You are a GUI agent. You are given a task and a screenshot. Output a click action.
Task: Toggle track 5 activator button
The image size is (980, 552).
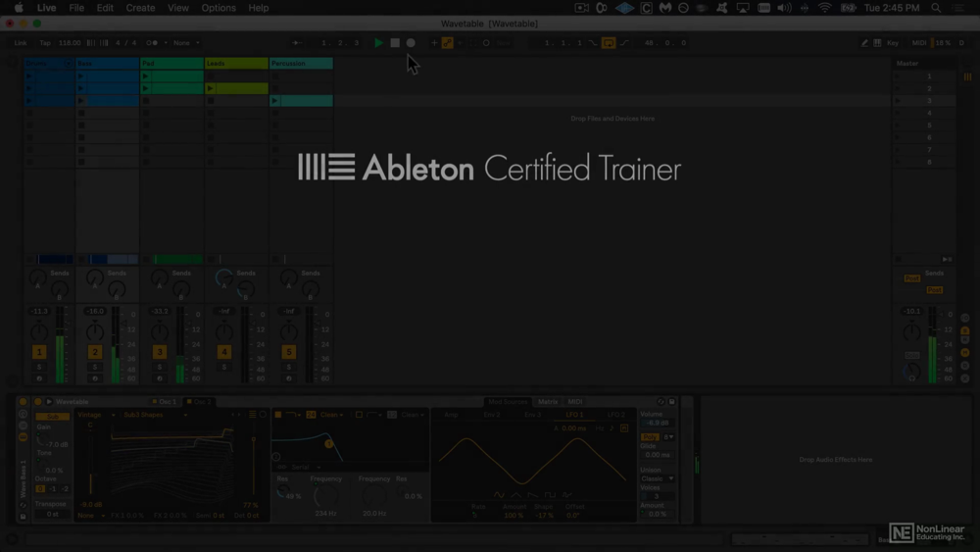click(x=289, y=352)
